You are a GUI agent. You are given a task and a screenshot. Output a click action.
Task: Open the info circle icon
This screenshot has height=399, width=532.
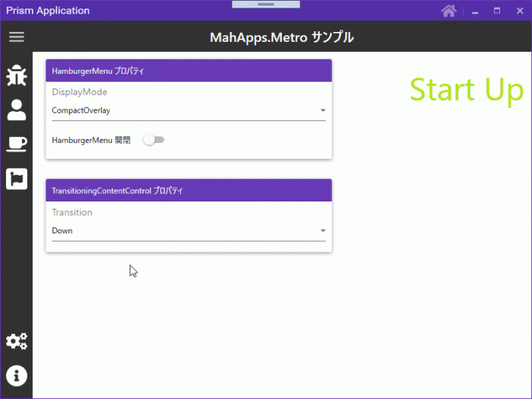click(x=16, y=375)
